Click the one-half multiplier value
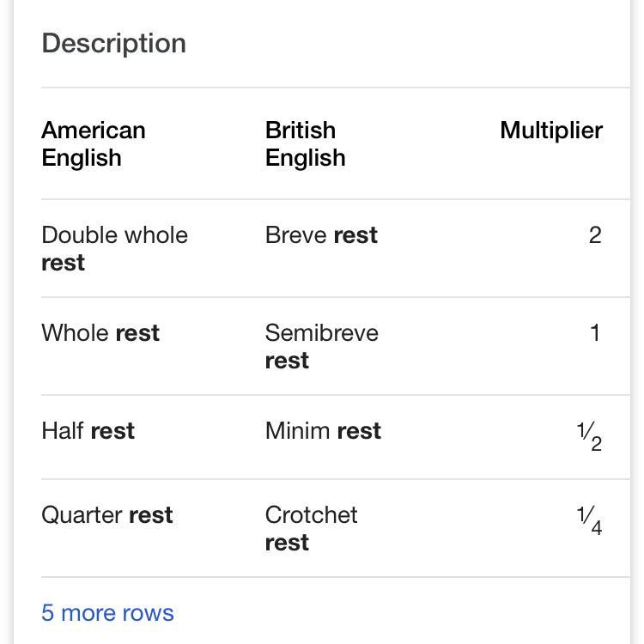 (x=589, y=437)
